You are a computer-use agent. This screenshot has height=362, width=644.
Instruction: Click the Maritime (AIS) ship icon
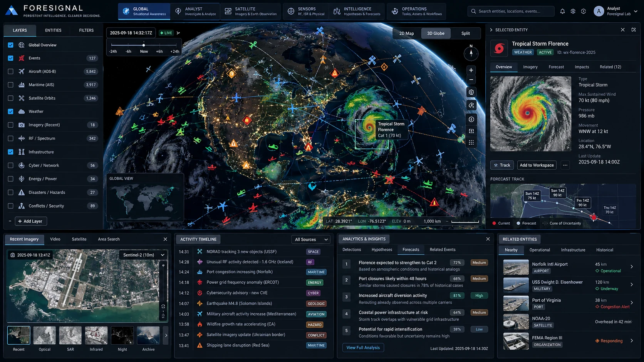[22, 85]
